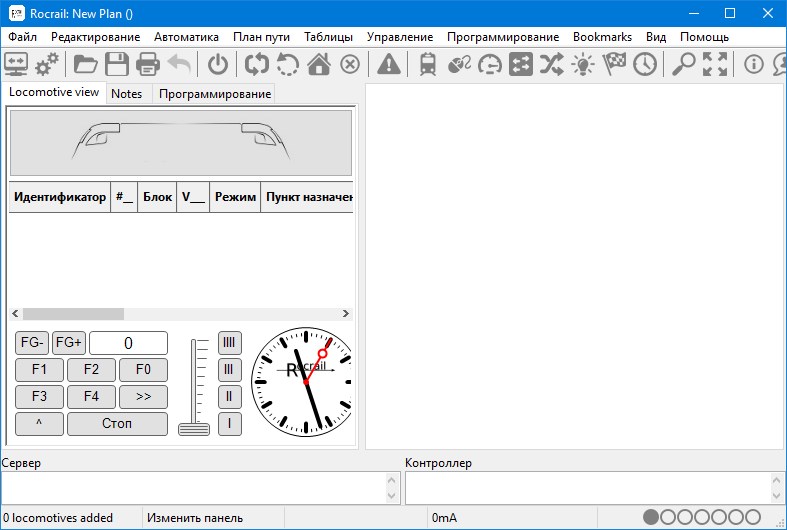
Task: Click the track power on/off icon
Action: pos(218,64)
